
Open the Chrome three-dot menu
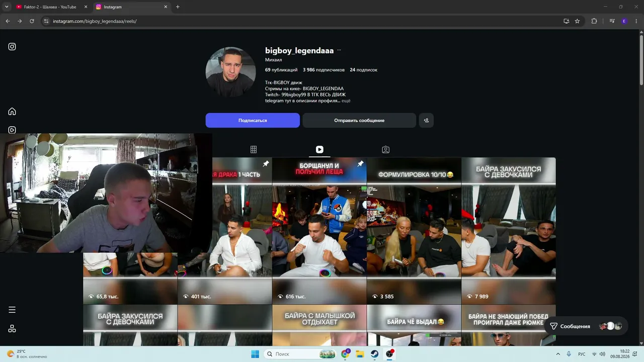(x=636, y=21)
